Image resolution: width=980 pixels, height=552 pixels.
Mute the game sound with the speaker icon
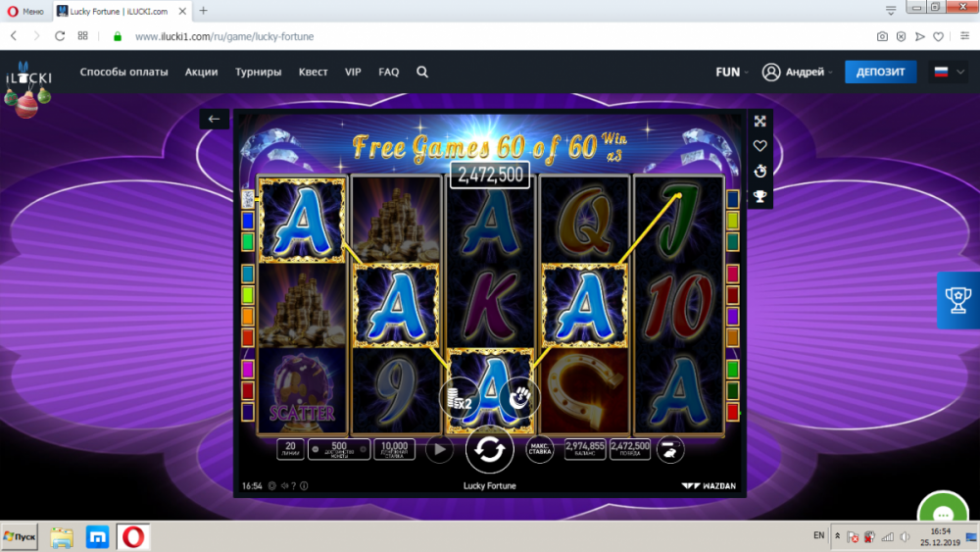tap(284, 485)
